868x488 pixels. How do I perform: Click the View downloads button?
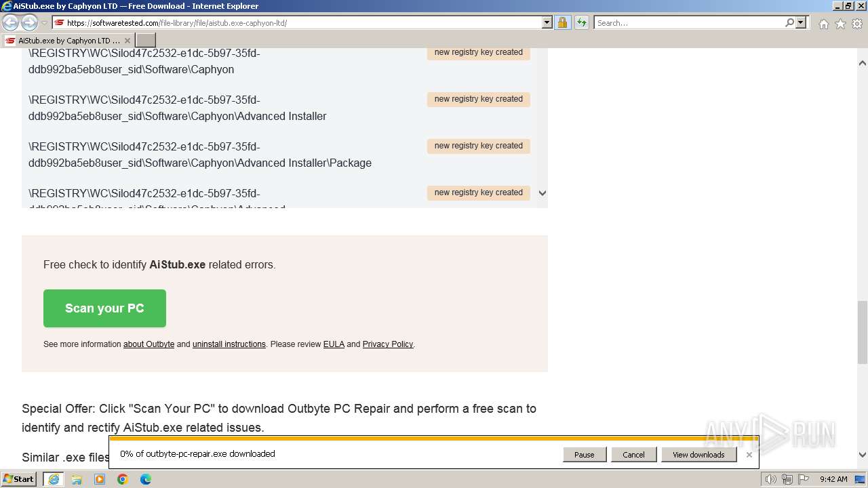[x=698, y=455]
